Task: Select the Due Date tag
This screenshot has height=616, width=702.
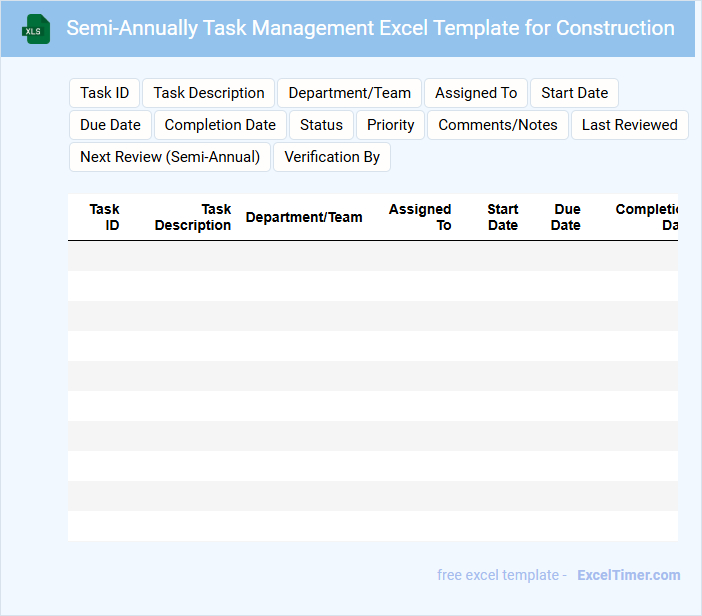Action: pyautogui.click(x=110, y=125)
